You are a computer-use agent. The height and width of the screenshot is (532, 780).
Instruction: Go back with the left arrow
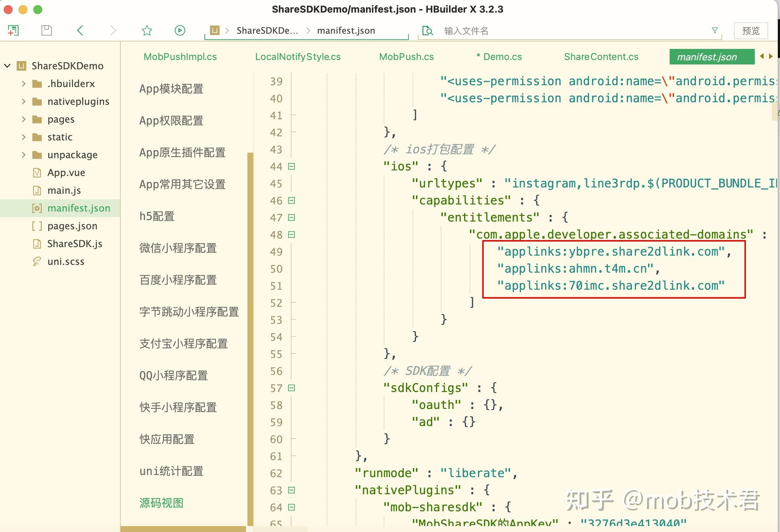pyautogui.click(x=80, y=30)
